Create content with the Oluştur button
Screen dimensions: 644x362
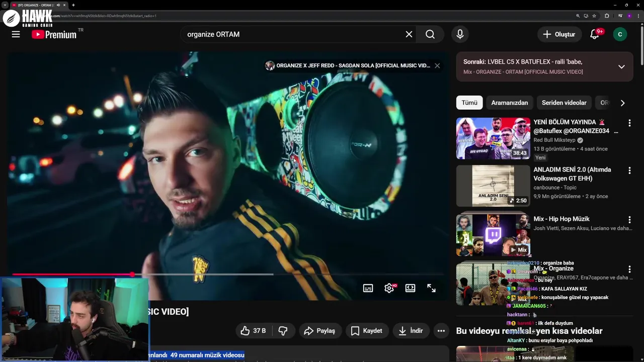[x=559, y=34]
